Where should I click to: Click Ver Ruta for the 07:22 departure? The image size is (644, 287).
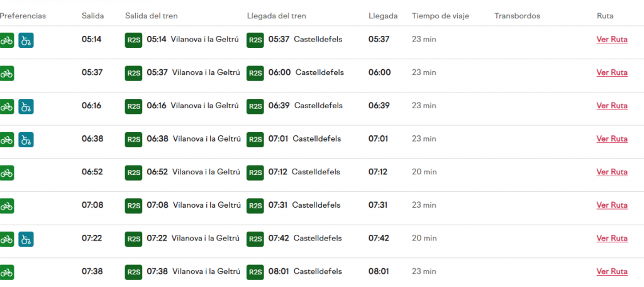[611, 239]
